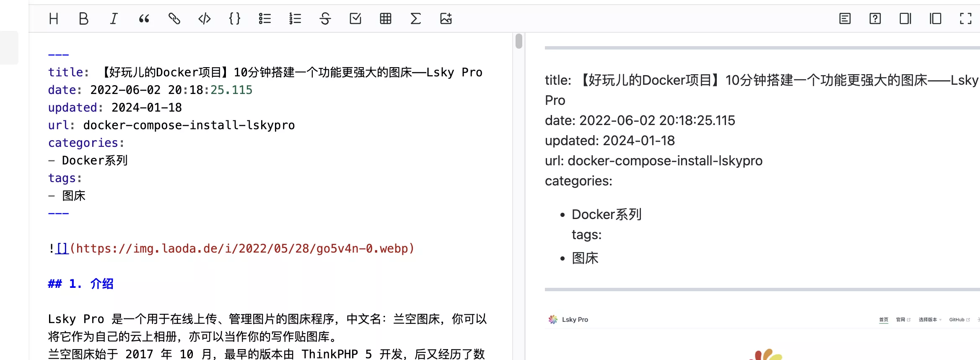Click the '- 图床' line in the editor
The width and height of the screenshot is (980, 360).
pyautogui.click(x=67, y=196)
